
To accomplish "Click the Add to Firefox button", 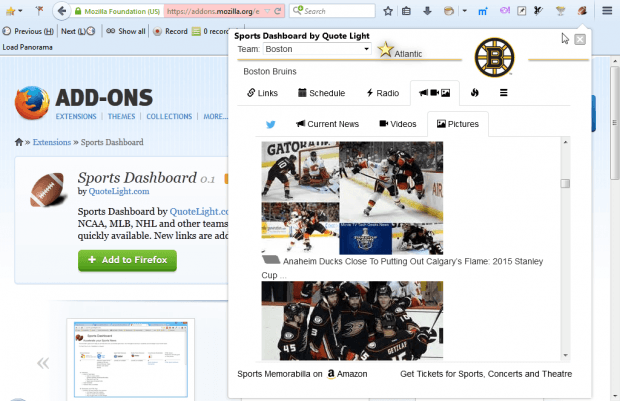I will click(x=127, y=260).
